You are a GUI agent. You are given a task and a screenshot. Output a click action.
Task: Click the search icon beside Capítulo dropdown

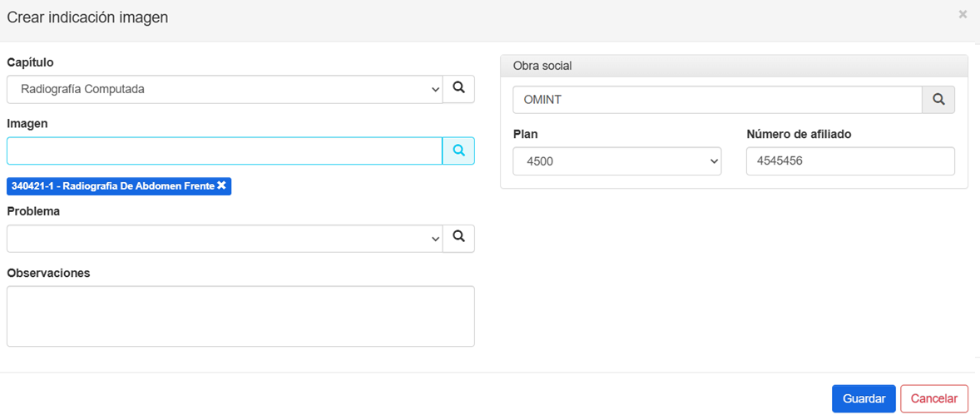pyautogui.click(x=458, y=89)
